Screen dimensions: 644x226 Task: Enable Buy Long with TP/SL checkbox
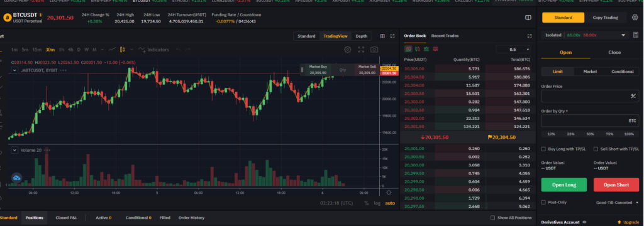(543, 149)
